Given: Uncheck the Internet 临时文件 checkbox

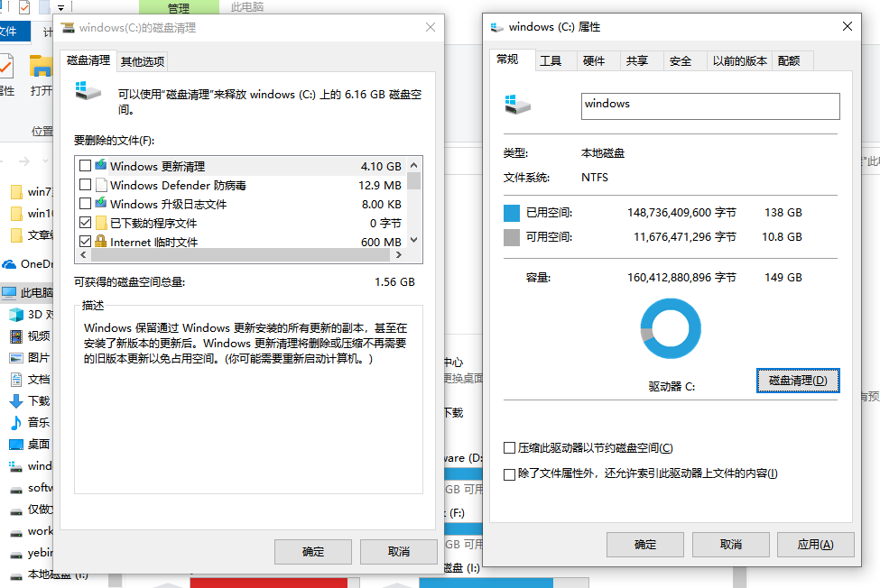Looking at the screenshot, I should pyautogui.click(x=86, y=242).
